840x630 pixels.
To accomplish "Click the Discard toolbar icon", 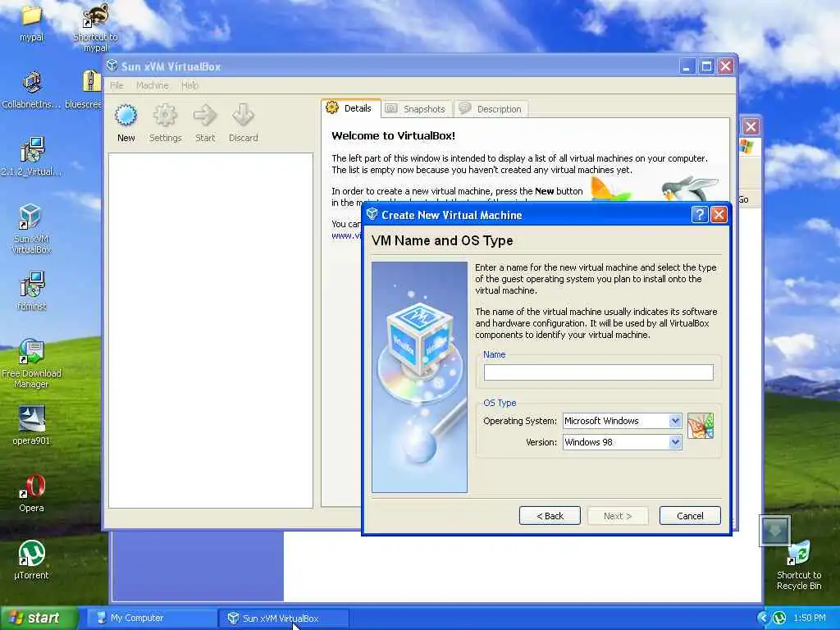I will (243, 115).
